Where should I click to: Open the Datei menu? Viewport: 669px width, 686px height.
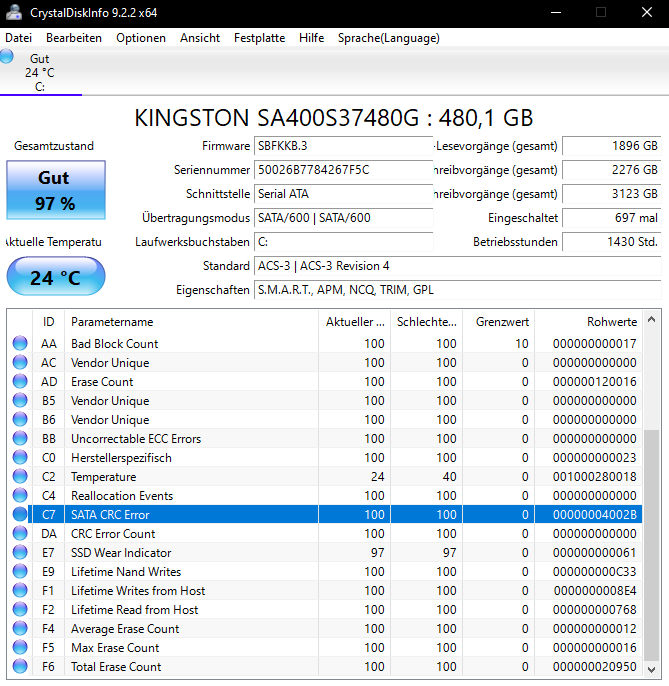point(18,38)
